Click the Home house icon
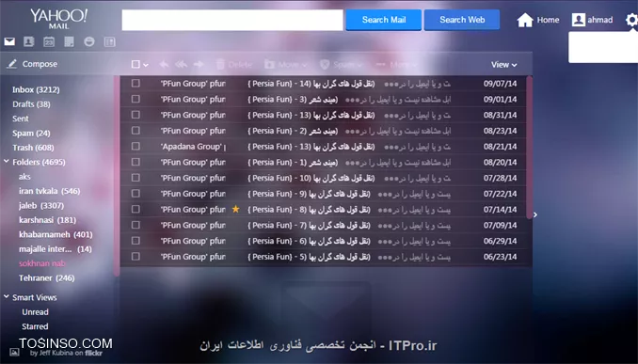This screenshot has width=638, height=364. (x=525, y=20)
